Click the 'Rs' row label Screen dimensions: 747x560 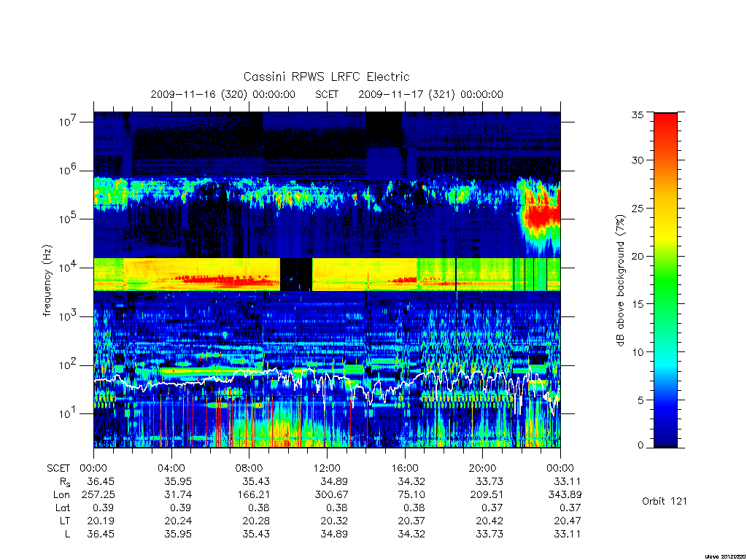tap(65, 482)
